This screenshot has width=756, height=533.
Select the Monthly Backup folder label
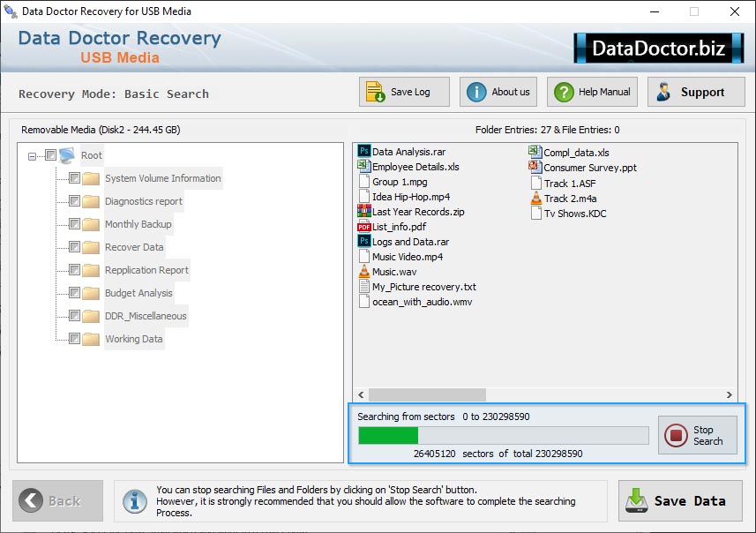coord(138,224)
